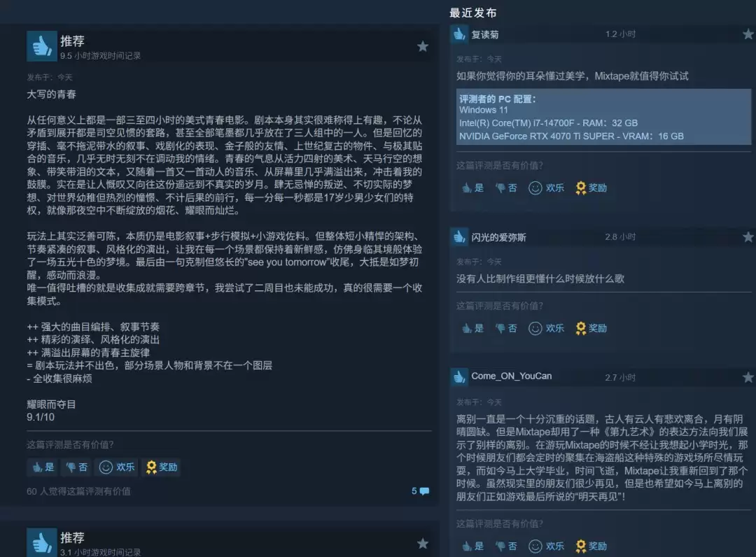Click the star icon in 闪光的爱弥斯's review header
Image resolution: width=756 pixels, height=557 pixels.
[x=748, y=237]
